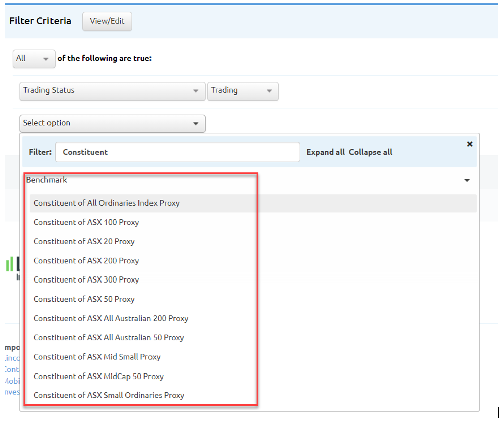Choose Constituent of ASX 20 Proxy
The width and height of the screenshot is (504, 421).
pos(84,242)
